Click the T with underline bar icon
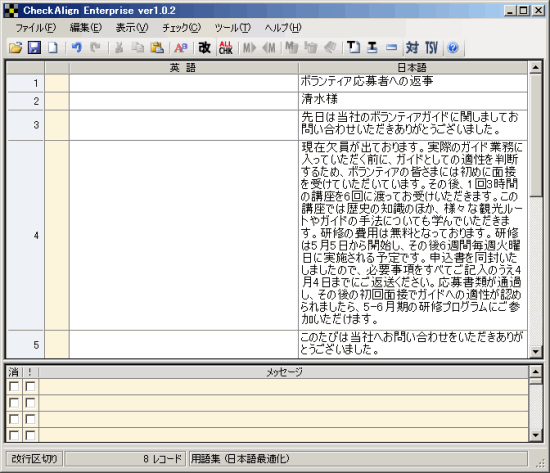Image resolution: width=550 pixels, height=473 pixels. pyautogui.click(x=372, y=47)
